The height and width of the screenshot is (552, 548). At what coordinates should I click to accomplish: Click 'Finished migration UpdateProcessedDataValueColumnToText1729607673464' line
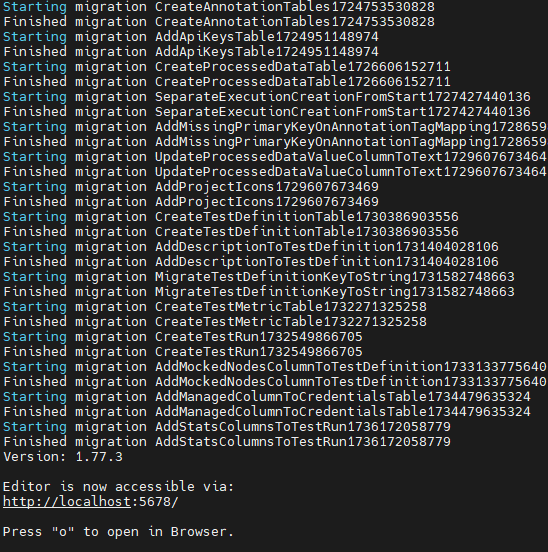[x=275, y=172]
